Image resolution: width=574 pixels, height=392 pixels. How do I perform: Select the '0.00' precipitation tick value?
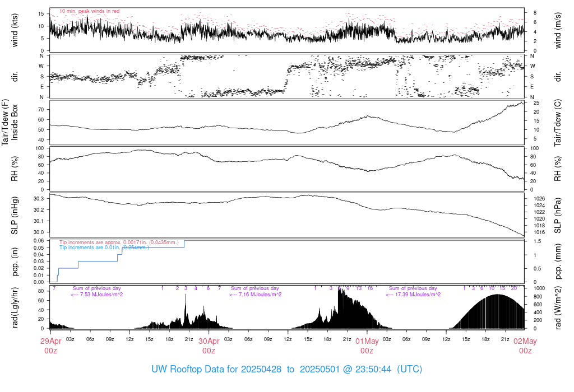pos(39,282)
